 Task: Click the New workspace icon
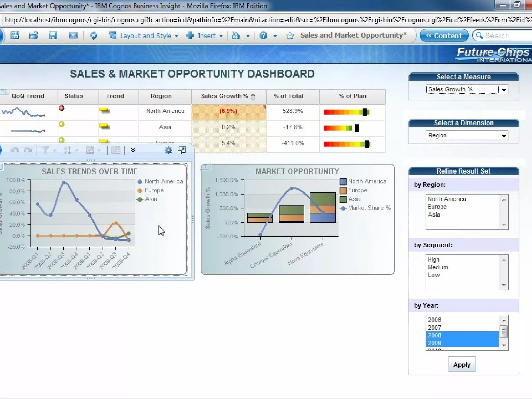(15, 35)
